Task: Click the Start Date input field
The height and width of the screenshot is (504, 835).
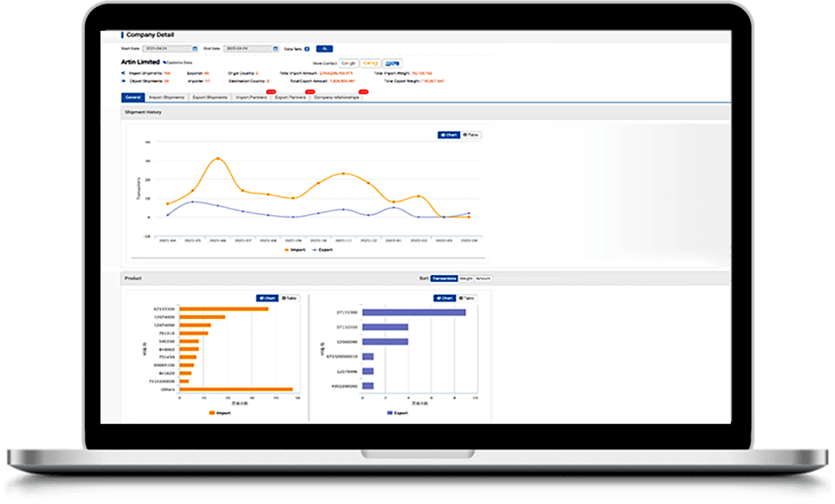Action: coord(168,48)
